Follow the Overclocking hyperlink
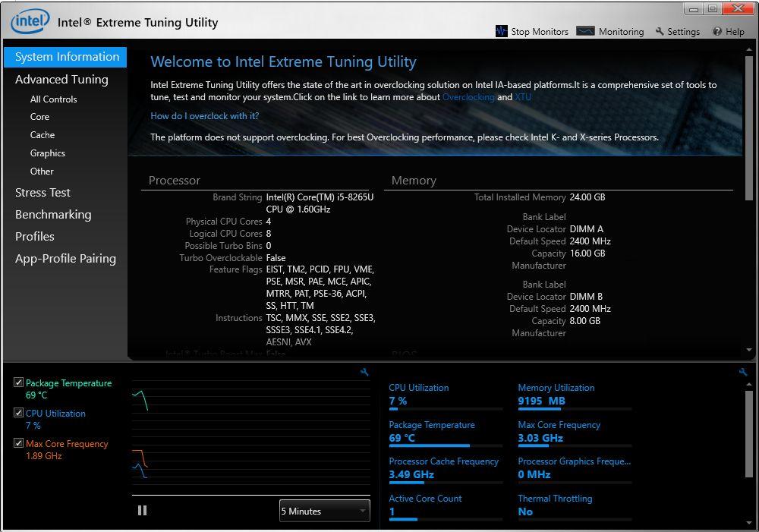 (468, 97)
